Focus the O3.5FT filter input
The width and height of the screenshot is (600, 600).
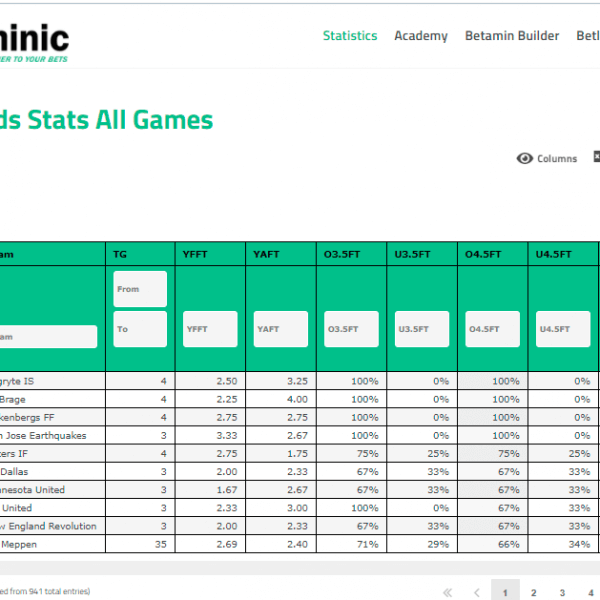pos(351,329)
